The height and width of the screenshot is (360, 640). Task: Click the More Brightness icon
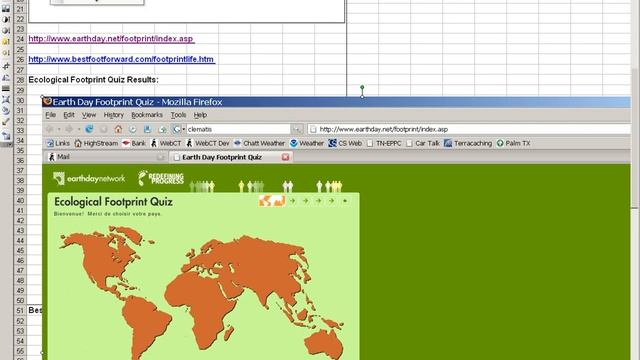point(6,41)
